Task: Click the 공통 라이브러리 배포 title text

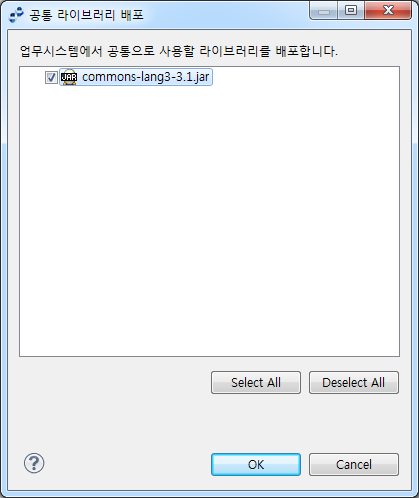Action: point(86,15)
